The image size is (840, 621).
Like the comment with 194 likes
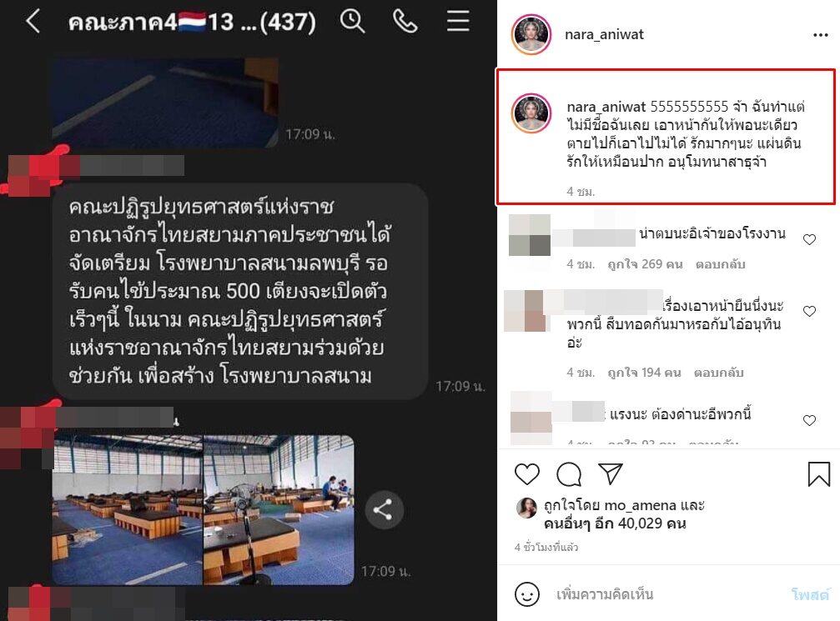(809, 311)
